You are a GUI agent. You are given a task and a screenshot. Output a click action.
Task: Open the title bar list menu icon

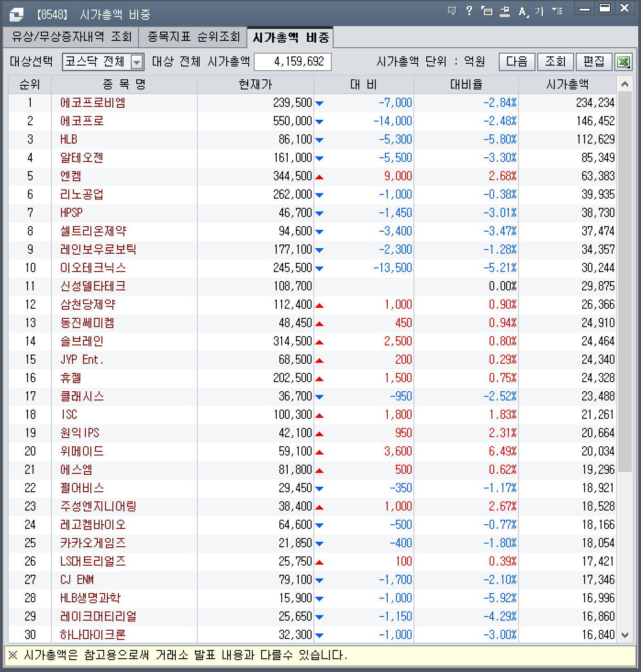pyautogui.click(x=557, y=11)
